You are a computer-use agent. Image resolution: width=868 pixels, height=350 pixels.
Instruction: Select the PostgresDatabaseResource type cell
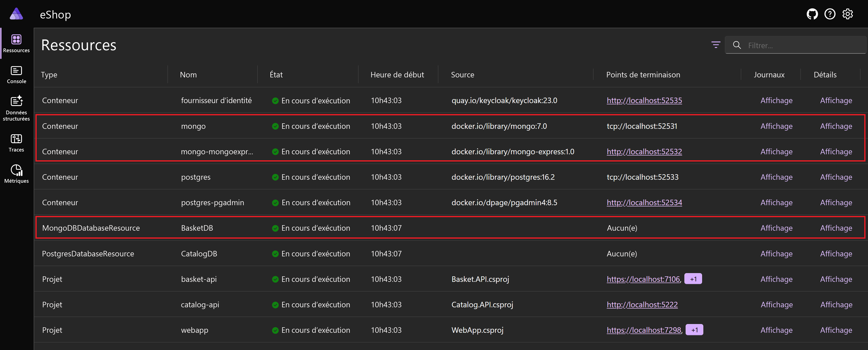click(x=88, y=254)
